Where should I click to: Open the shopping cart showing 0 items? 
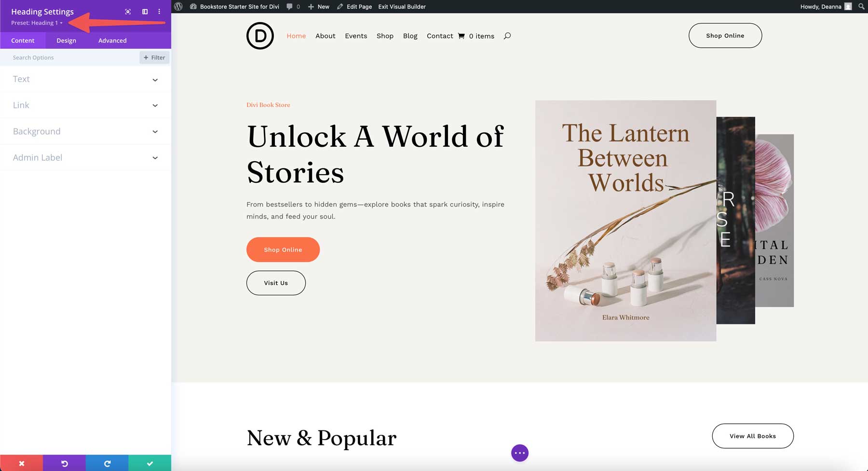tap(476, 36)
